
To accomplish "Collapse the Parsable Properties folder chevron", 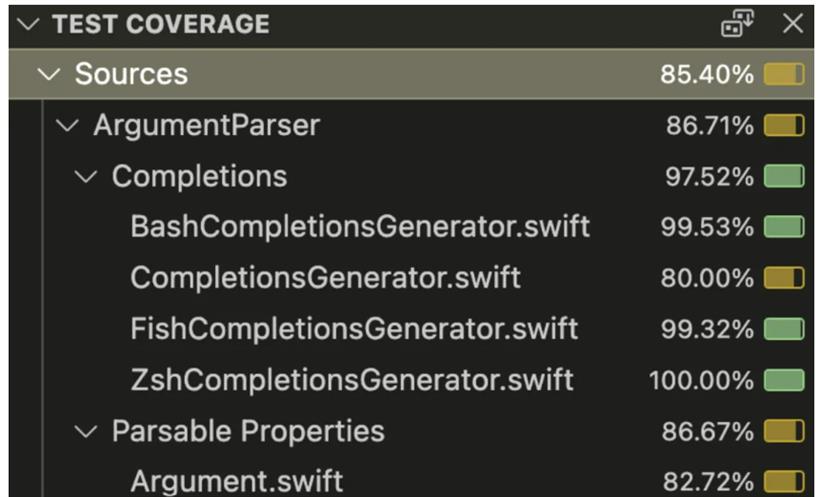I will (x=86, y=432).
